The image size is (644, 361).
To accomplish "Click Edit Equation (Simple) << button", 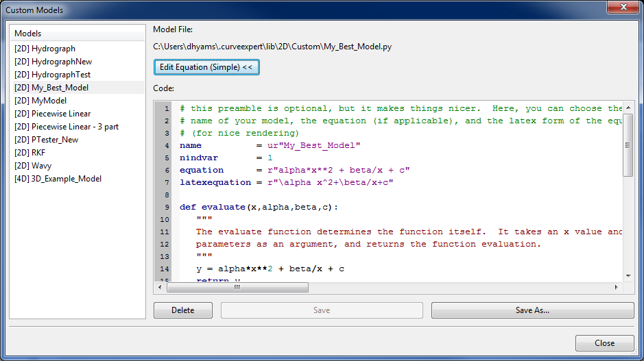I will (x=206, y=67).
